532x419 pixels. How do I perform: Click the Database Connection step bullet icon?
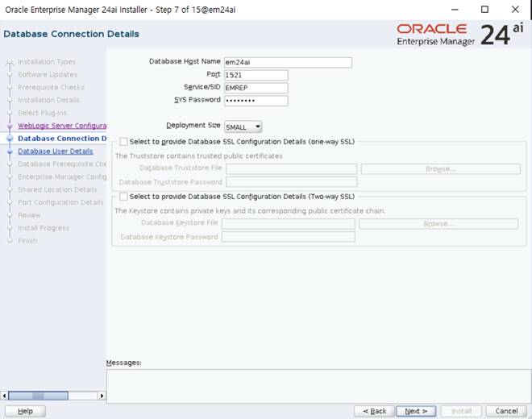coord(10,139)
